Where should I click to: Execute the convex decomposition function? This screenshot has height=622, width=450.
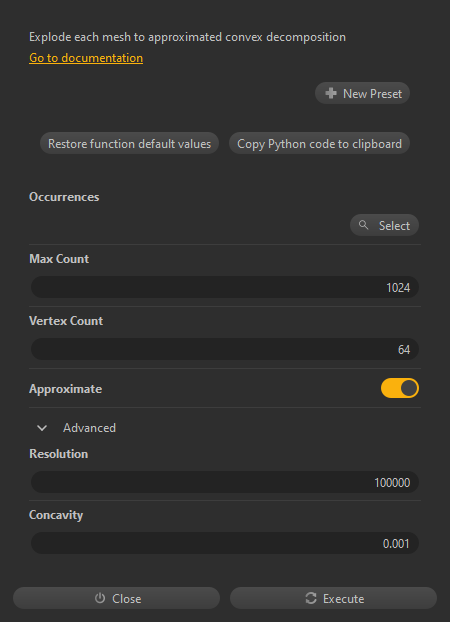pos(333,598)
